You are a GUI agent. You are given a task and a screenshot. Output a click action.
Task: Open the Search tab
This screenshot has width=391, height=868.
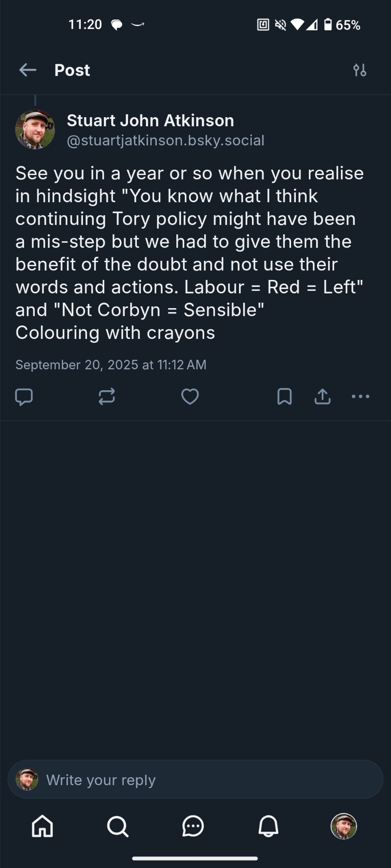click(x=118, y=826)
